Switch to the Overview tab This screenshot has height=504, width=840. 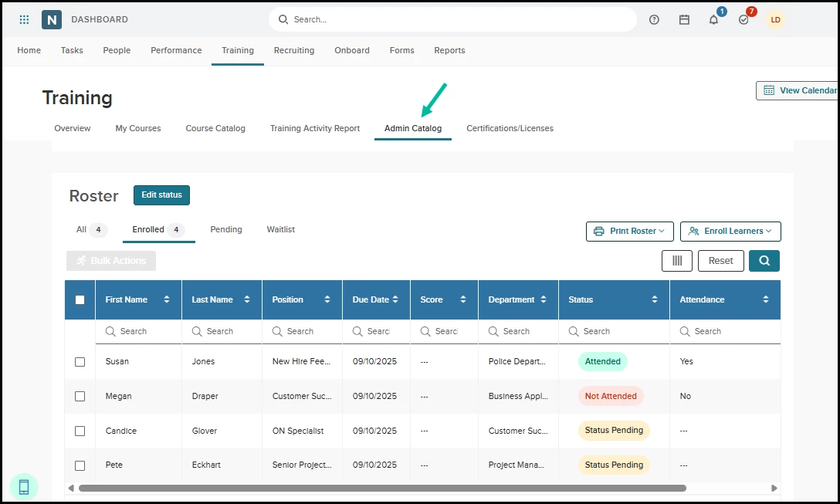coord(73,129)
